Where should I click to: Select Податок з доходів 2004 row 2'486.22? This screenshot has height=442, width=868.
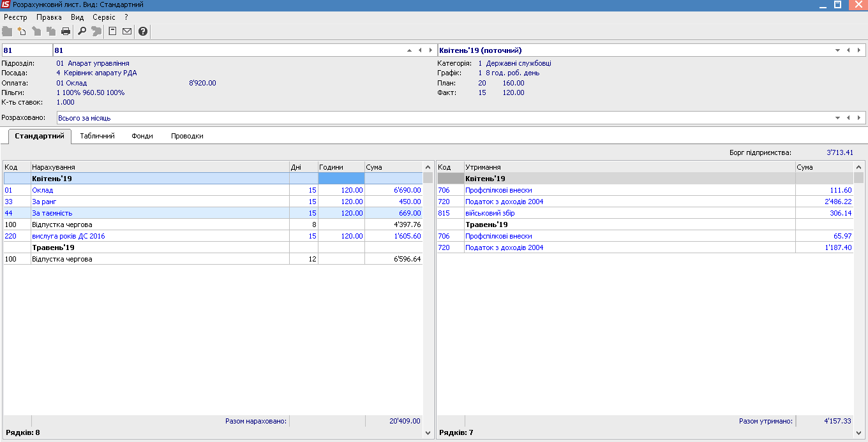(645, 202)
